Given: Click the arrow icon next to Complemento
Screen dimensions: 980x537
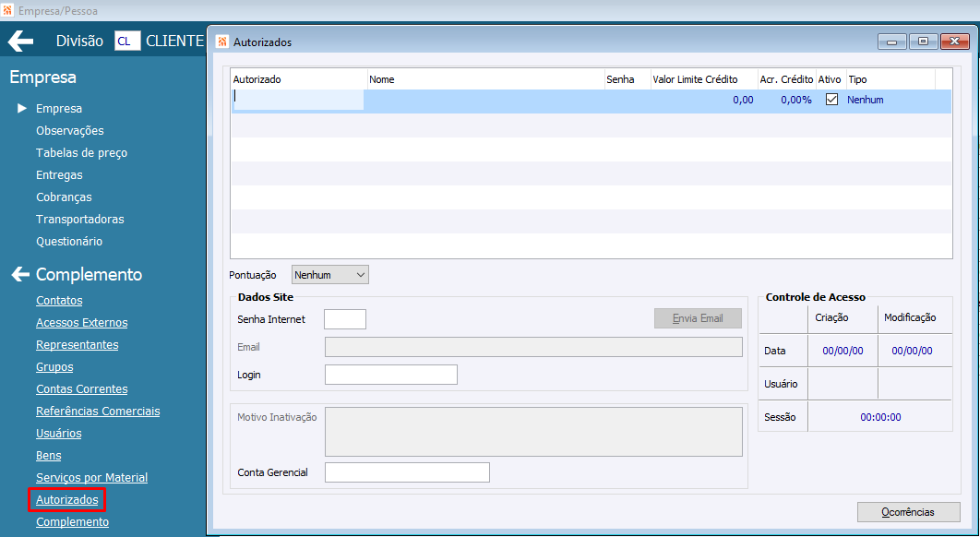Looking at the screenshot, I should [x=20, y=274].
